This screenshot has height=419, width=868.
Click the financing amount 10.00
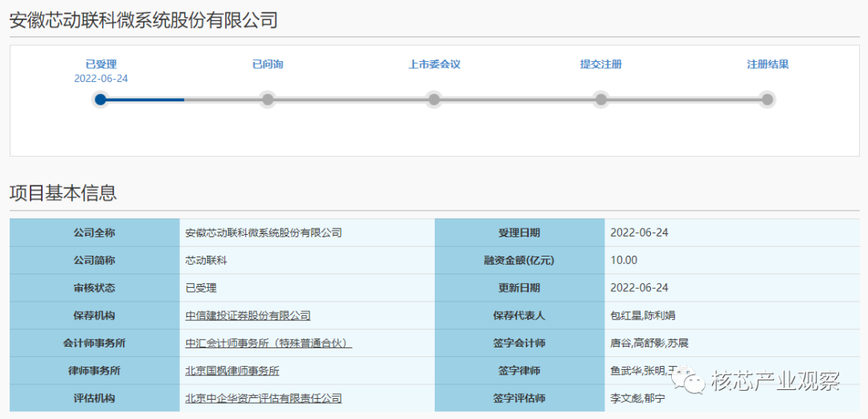tap(624, 261)
